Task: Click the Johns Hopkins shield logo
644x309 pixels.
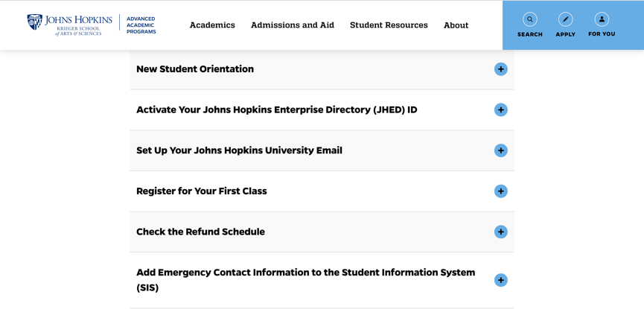Action: pyautogui.click(x=34, y=22)
